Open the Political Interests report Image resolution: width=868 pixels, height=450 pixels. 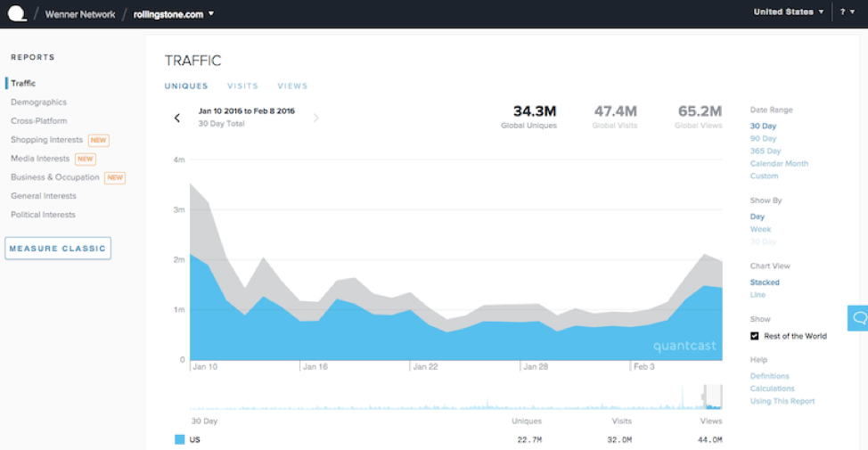(x=43, y=215)
